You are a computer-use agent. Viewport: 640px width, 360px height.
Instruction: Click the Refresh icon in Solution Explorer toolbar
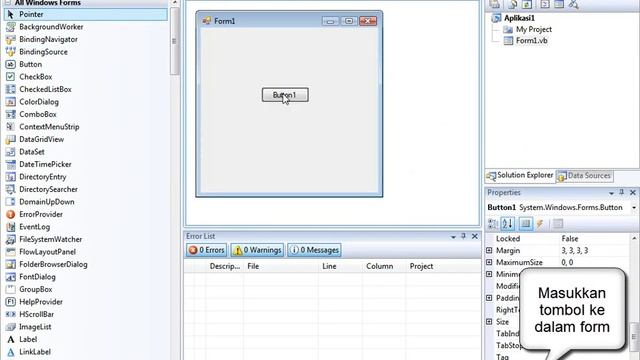coord(527,4)
